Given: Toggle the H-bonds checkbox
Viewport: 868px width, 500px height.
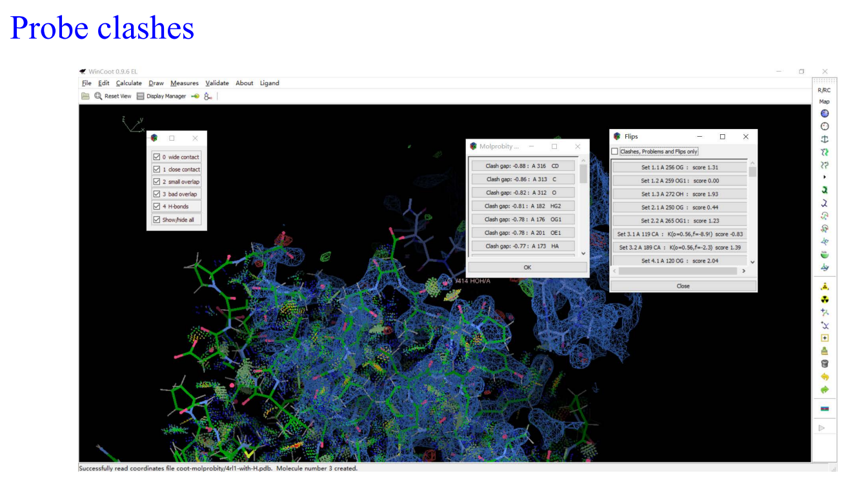Looking at the screenshot, I should click(x=176, y=206).
